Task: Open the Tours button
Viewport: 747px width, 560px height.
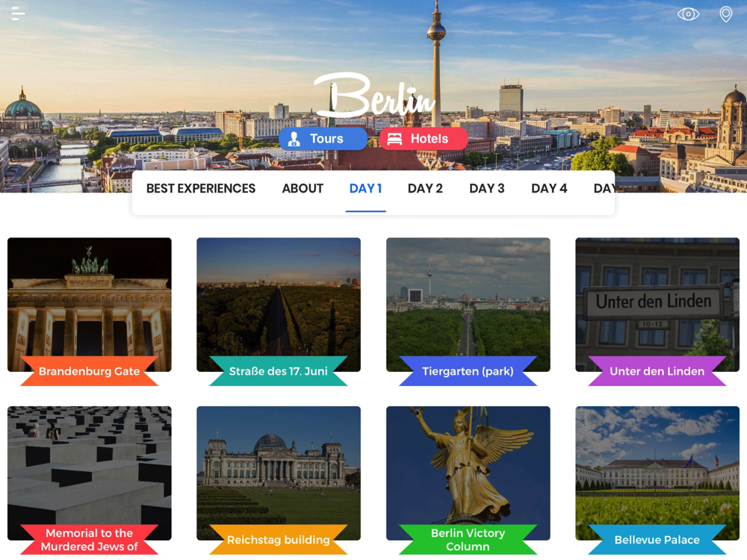Action: pyautogui.click(x=323, y=139)
